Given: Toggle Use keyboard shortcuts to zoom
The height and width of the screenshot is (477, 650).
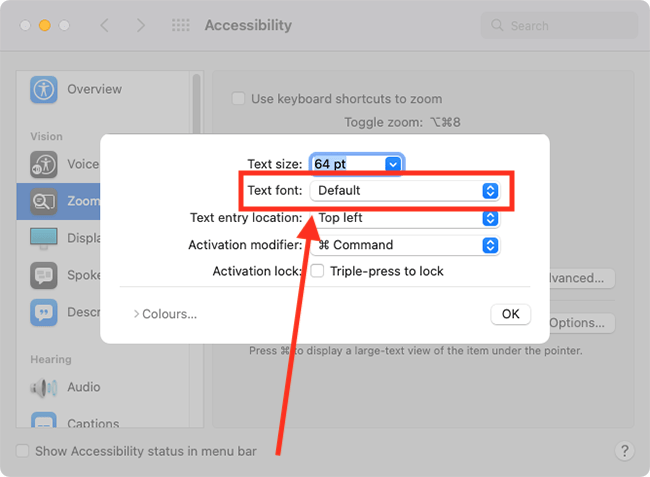Looking at the screenshot, I should pos(238,99).
